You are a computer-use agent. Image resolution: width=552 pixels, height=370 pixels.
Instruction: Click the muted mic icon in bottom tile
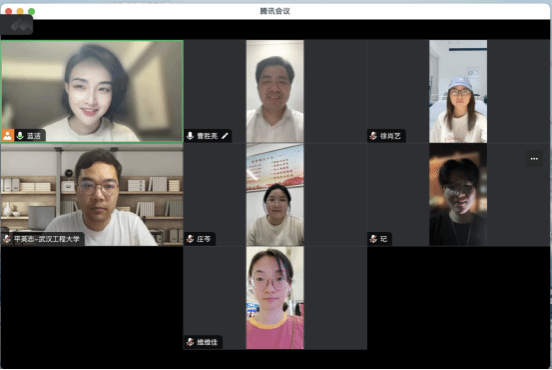click(190, 342)
